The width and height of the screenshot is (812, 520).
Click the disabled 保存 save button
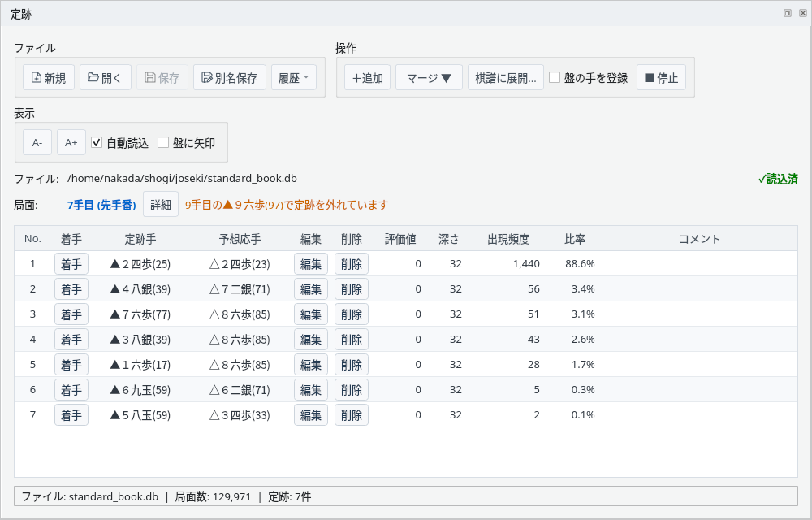point(162,78)
